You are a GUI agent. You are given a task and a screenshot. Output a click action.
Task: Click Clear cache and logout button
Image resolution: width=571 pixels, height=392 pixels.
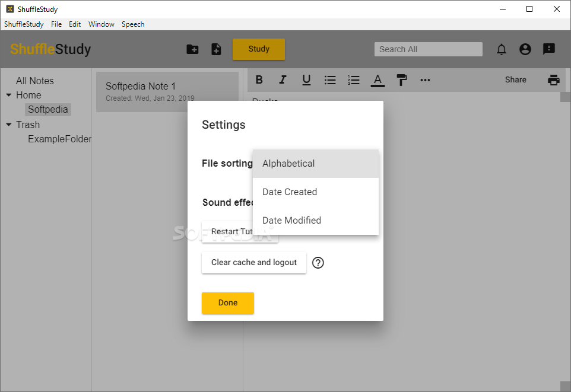coord(254,263)
